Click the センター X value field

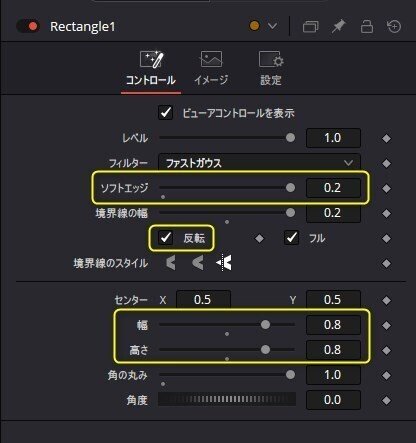(x=203, y=299)
